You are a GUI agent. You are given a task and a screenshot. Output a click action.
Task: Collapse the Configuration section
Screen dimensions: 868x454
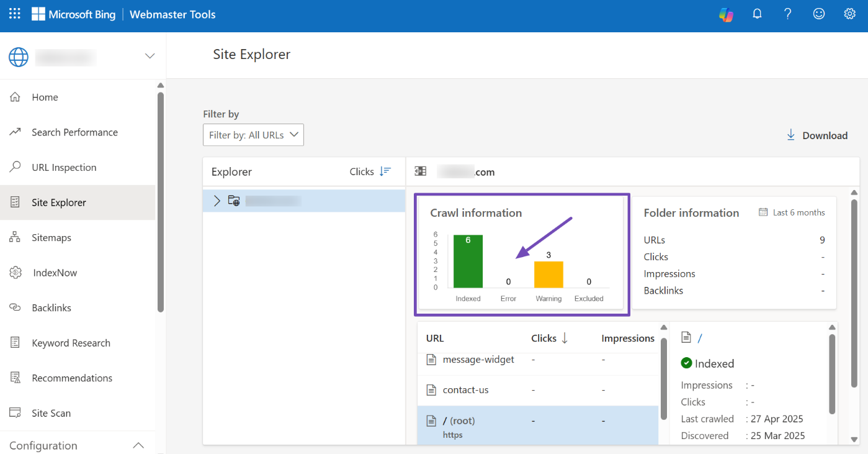click(x=139, y=445)
